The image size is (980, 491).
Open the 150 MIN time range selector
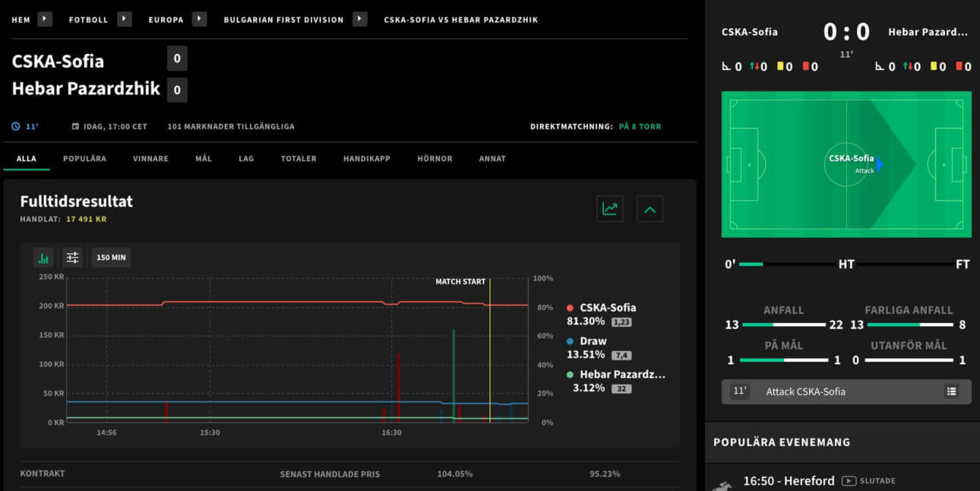click(111, 258)
